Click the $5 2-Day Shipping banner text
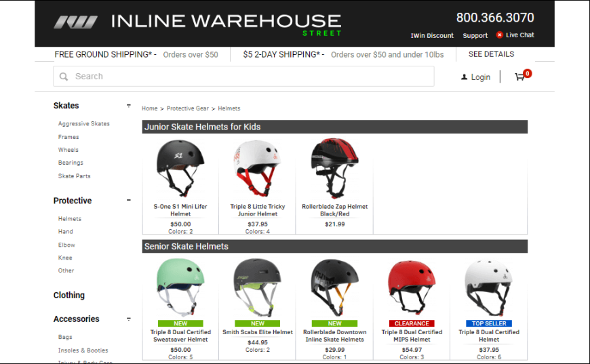The image size is (590, 364). (x=343, y=54)
